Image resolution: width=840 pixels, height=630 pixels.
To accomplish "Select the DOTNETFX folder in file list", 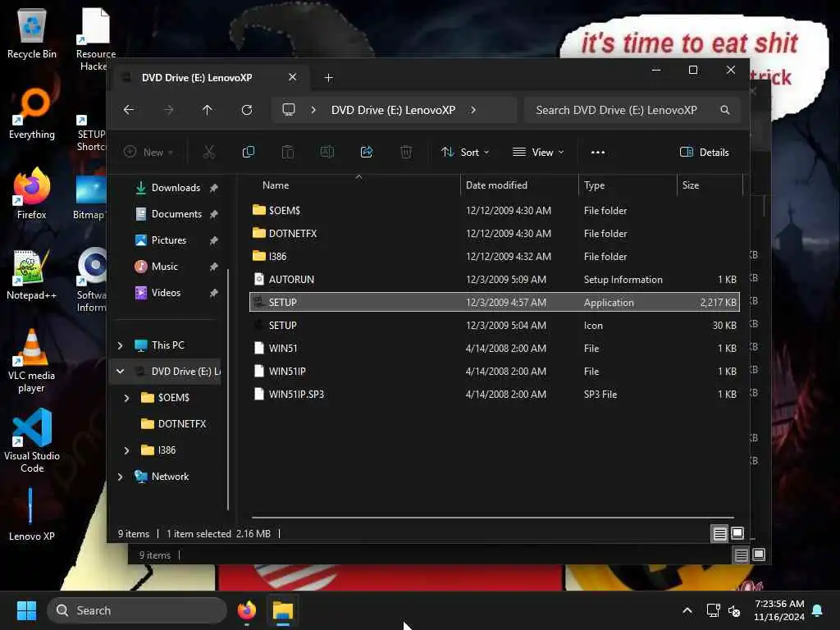I will [495, 234].
